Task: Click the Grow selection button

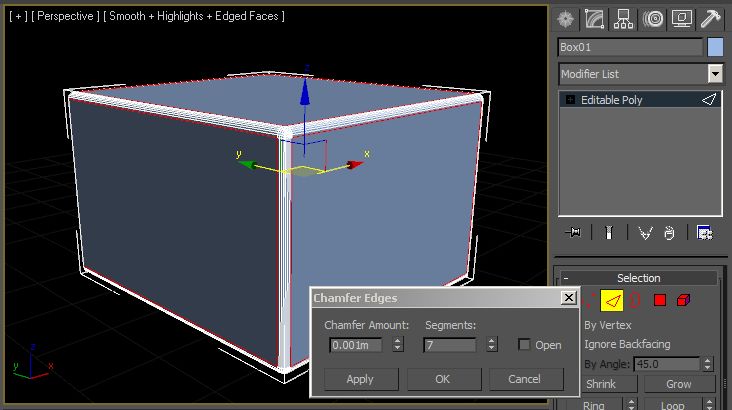Action: 679,384
